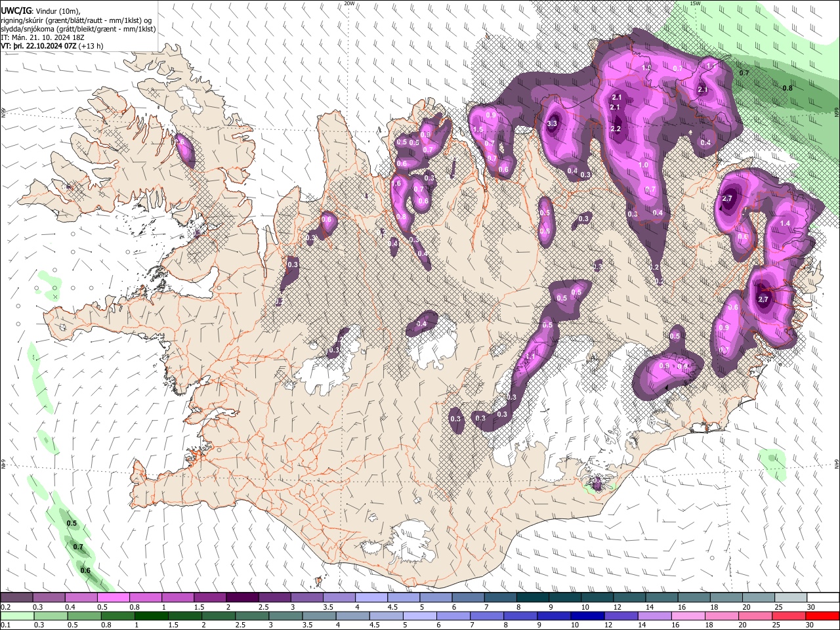Click the 1.5 value on the north coast
The image size is (840, 630).
pyautogui.click(x=478, y=130)
